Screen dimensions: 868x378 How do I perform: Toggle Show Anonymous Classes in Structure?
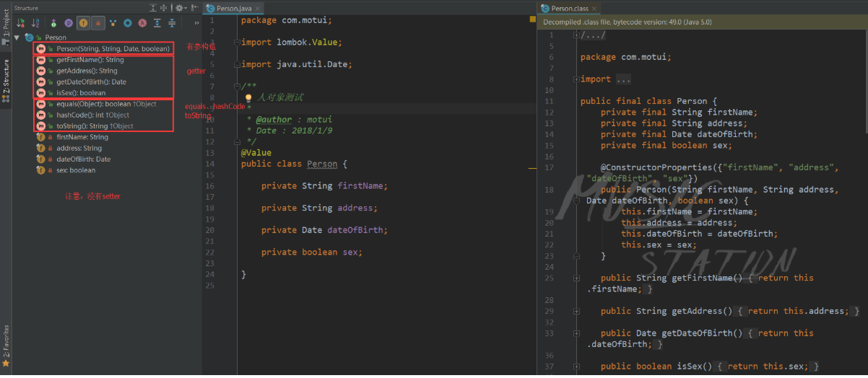tap(128, 24)
